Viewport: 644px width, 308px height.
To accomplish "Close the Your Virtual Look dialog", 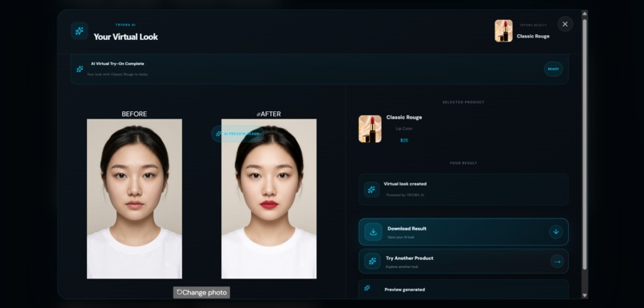I will (x=565, y=24).
